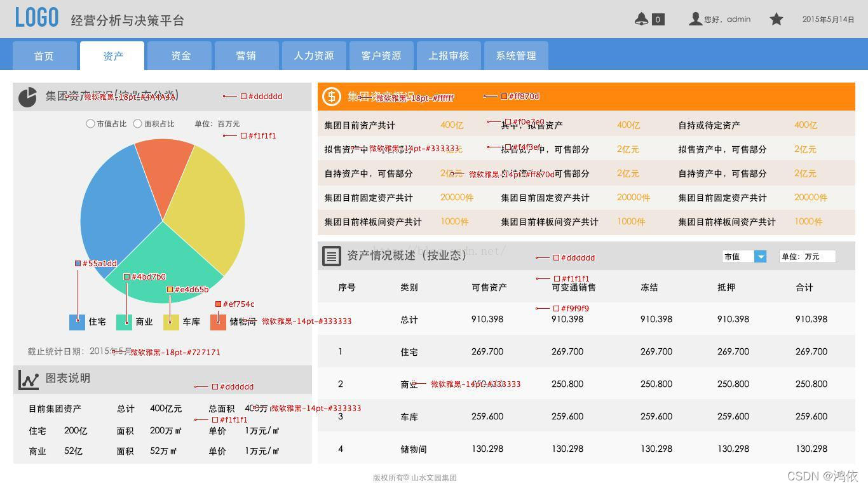868x488 pixels.
Task: Open the 市值 dropdown arrow
Action: click(x=760, y=257)
